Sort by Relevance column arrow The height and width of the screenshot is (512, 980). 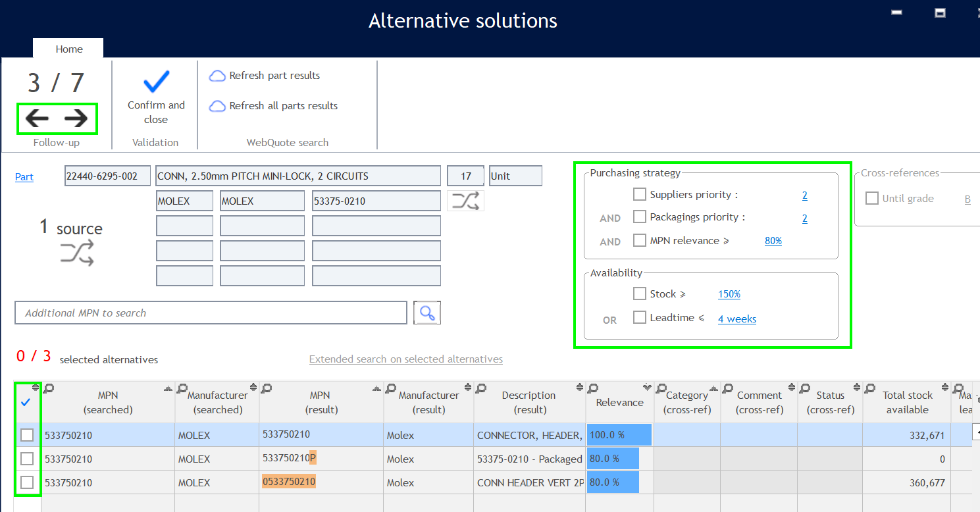(647, 388)
